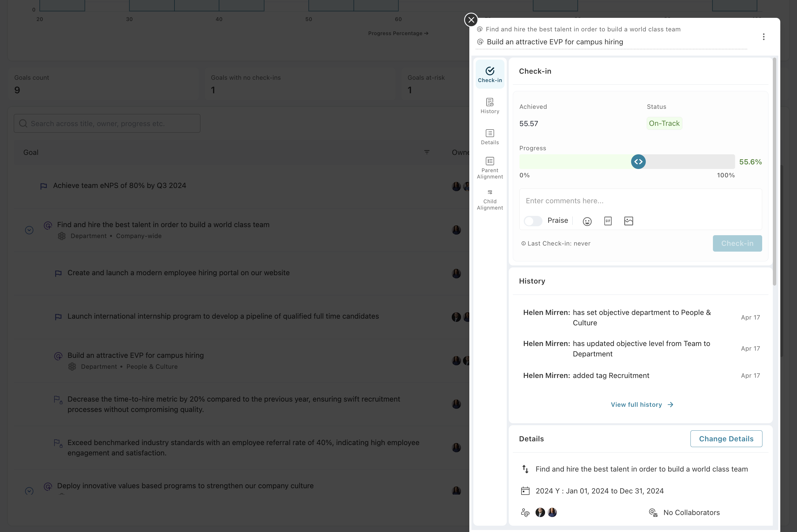The height and width of the screenshot is (532, 797).
Task: Insert an emoji in comment
Action: tap(587, 221)
